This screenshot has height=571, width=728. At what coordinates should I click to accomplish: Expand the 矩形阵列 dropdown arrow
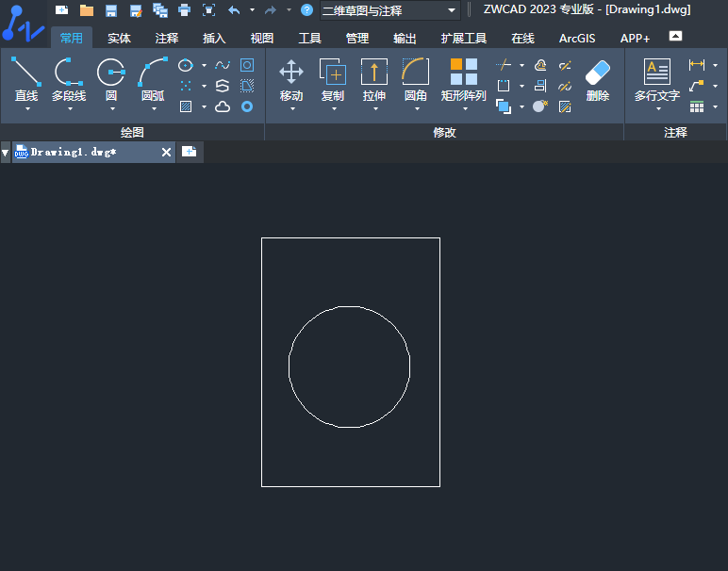465,109
